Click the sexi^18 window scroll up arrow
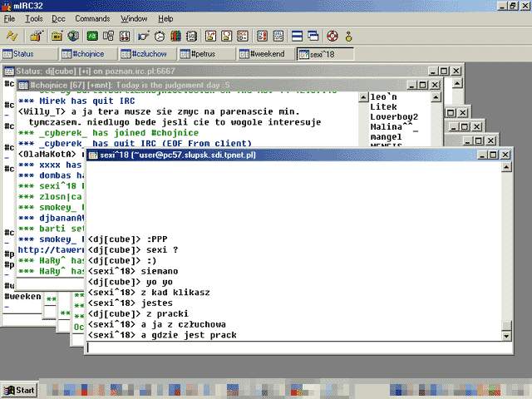The width and height of the screenshot is (532, 399). (x=506, y=167)
